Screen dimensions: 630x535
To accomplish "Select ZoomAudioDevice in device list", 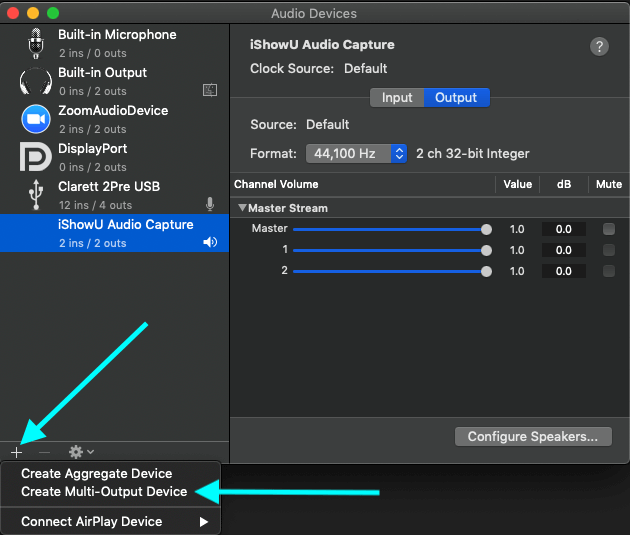I will click(x=115, y=119).
